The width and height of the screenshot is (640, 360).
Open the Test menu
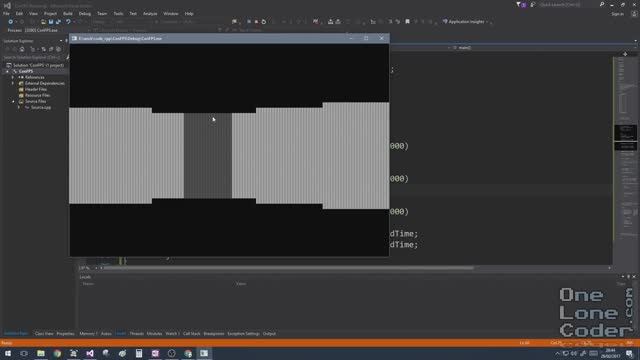133,13
